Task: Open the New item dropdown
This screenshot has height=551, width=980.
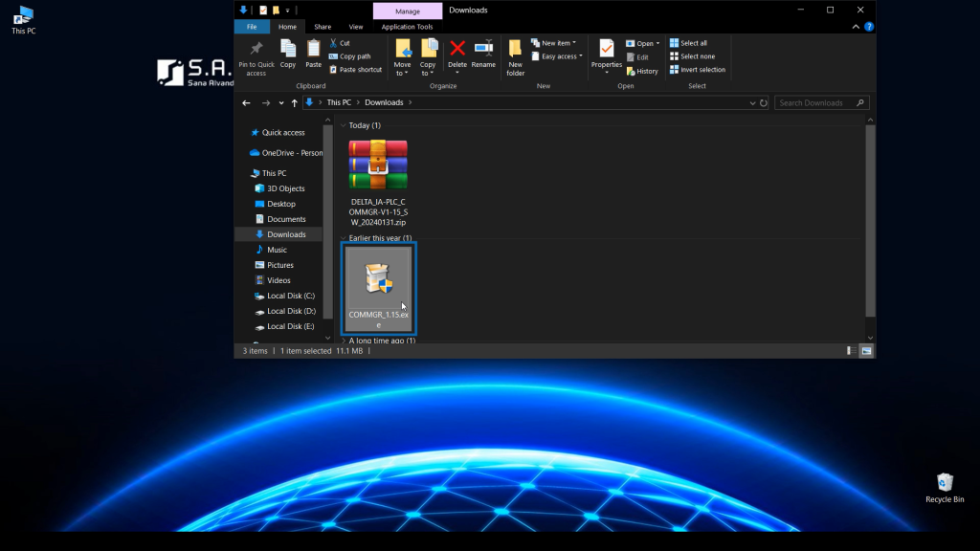Action: pos(554,43)
